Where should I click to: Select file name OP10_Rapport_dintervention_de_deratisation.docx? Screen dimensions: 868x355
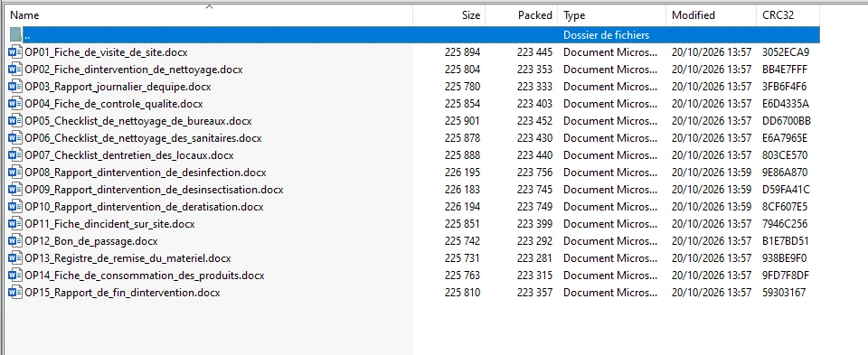click(x=144, y=207)
